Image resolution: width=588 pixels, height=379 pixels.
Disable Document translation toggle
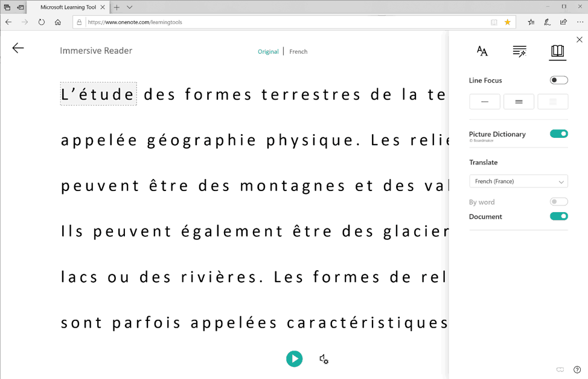point(558,216)
